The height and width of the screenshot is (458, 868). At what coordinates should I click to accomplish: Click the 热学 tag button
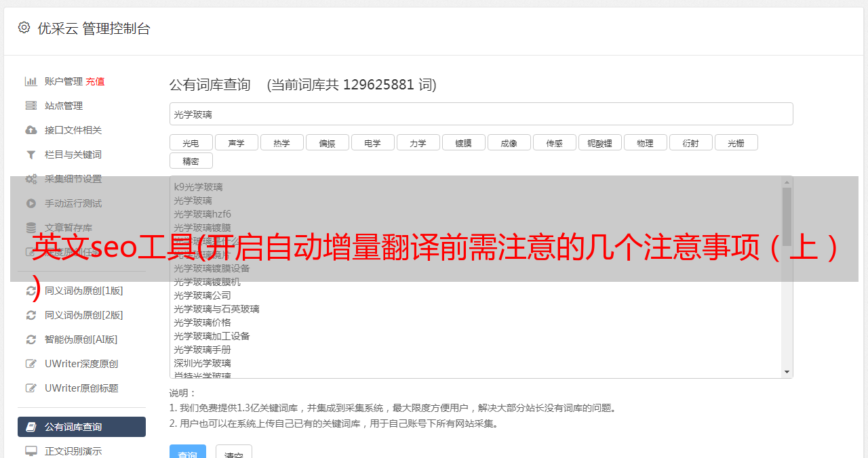(281, 142)
